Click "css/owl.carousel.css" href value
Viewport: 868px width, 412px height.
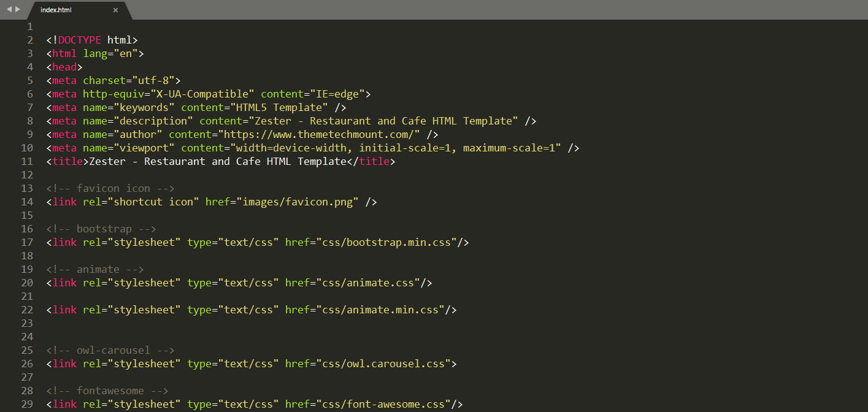coord(383,364)
